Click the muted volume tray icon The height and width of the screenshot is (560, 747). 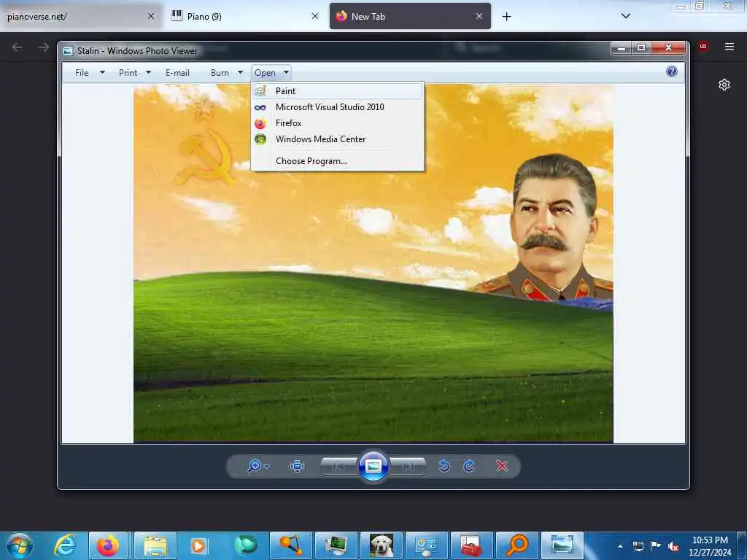[673, 546]
